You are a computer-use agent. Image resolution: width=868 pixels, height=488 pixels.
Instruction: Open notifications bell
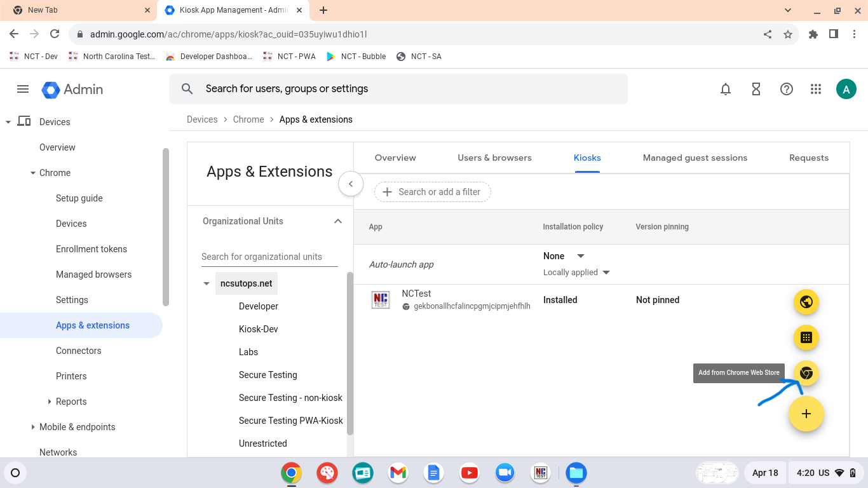726,90
